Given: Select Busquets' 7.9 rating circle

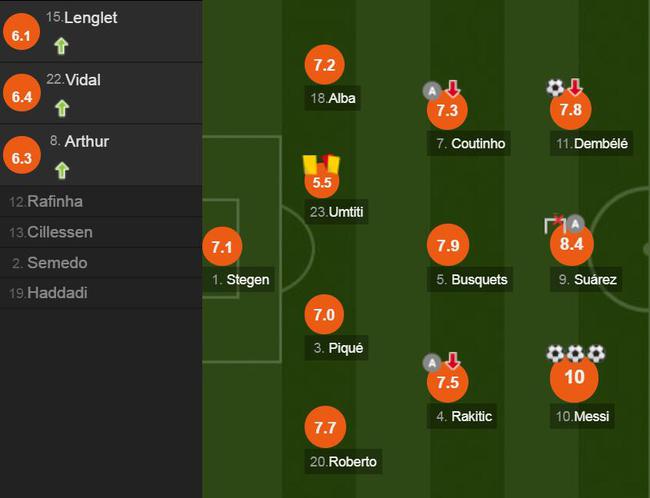Looking at the screenshot, I should tap(448, 245).
